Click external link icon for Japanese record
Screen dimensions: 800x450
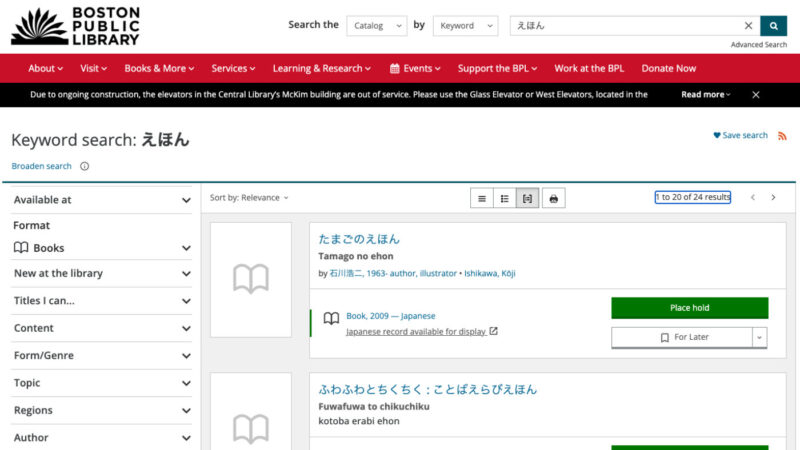tap(493, 331)
